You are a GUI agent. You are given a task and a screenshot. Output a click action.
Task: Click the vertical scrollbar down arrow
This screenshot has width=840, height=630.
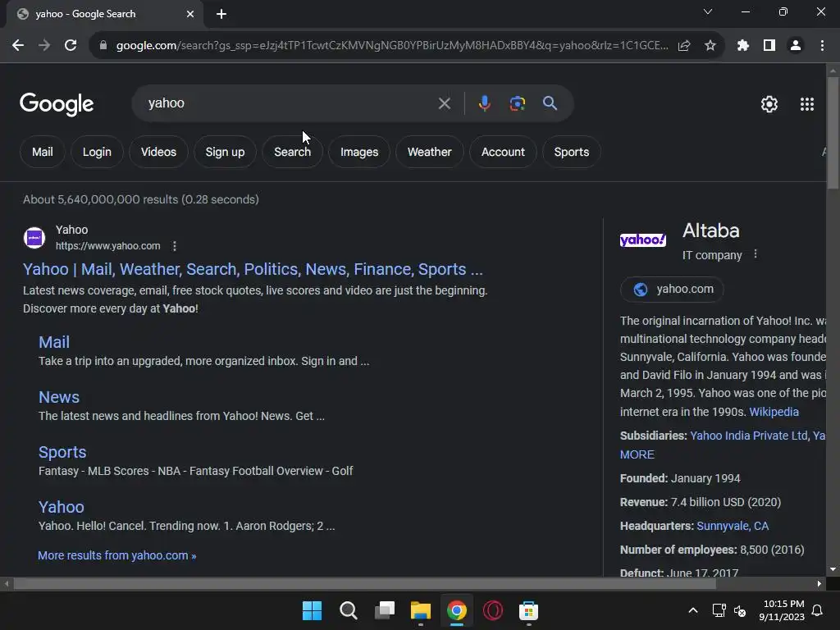click(833, 569)
